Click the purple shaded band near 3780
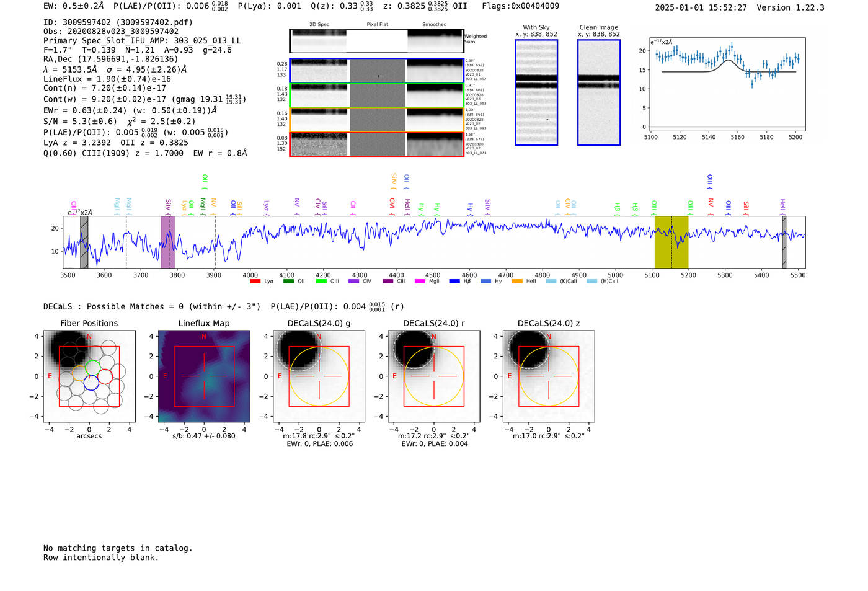This screenshot has width=868, height=591. click(167, 242)
